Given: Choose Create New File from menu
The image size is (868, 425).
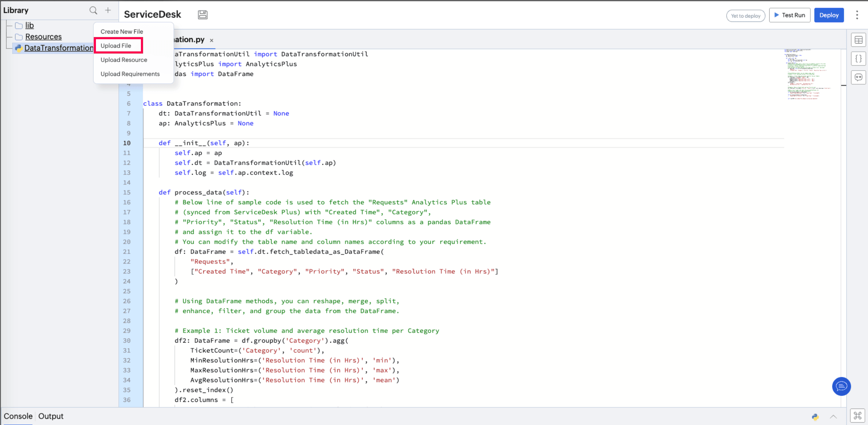Looking at the screenshot, I should [x=122, y=32].
